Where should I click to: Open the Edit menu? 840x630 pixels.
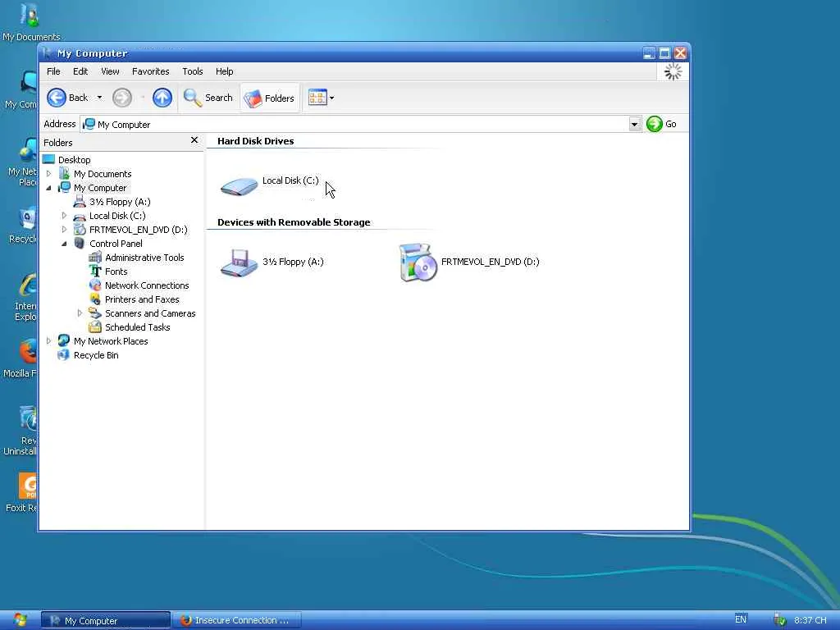[x=80, y=71]
